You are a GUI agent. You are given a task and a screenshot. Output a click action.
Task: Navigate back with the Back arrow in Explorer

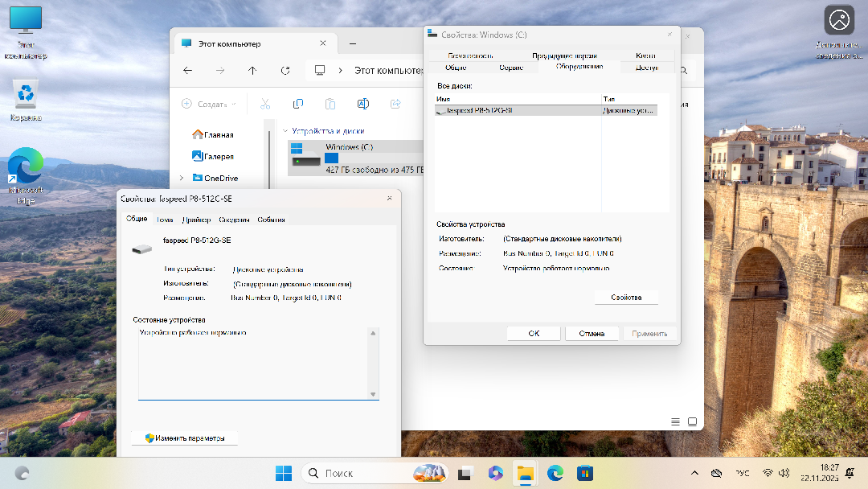(x=188, y=71)
